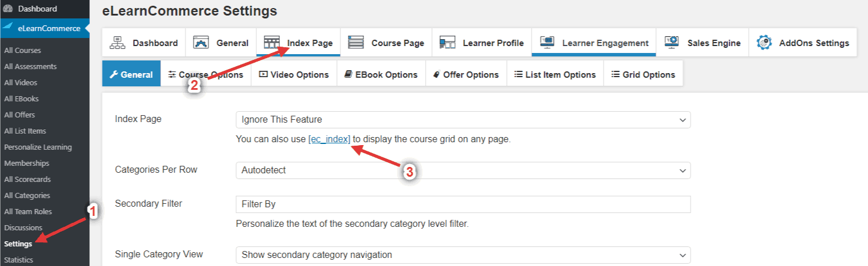
Task: Open Settings in the sidebar
Action: coord(18,244)
